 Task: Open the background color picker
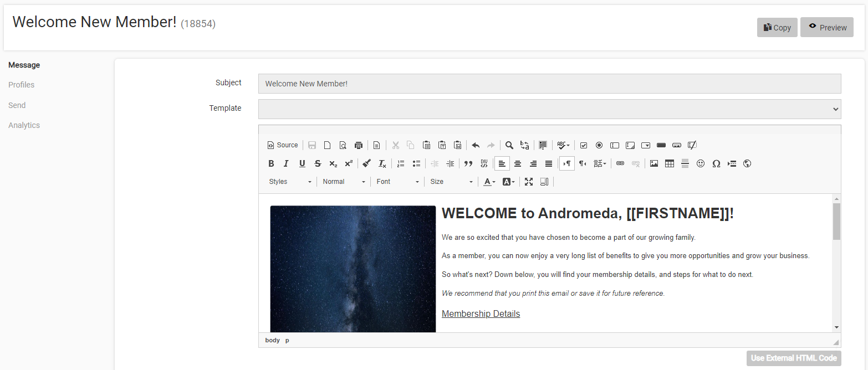(508, 182)
